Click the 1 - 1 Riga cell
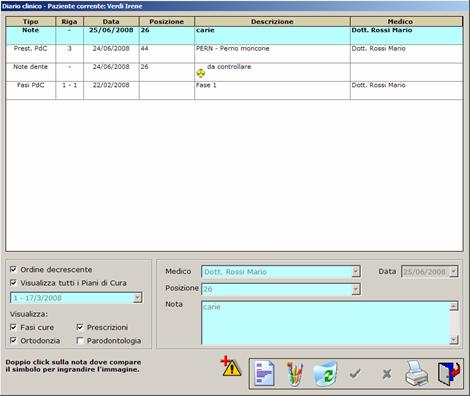Screen dimensions: 470x396 (69, 90)
